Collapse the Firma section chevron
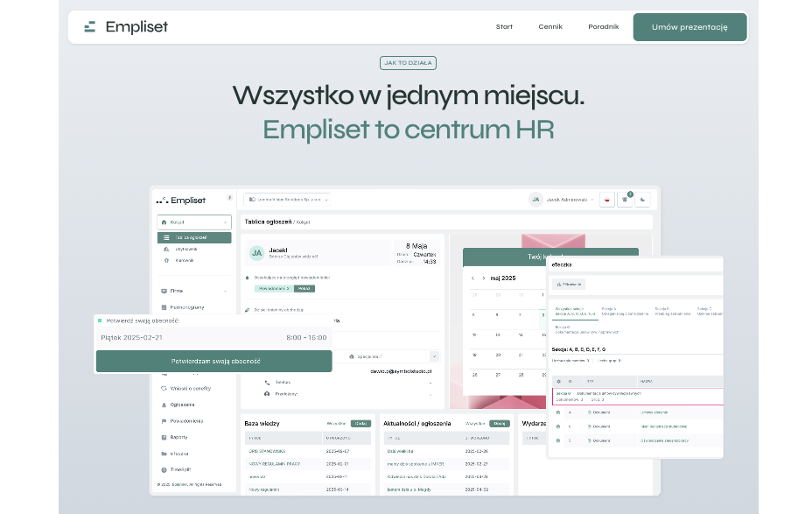This screenshot has width=812, height=514. [x=225, y=292]
